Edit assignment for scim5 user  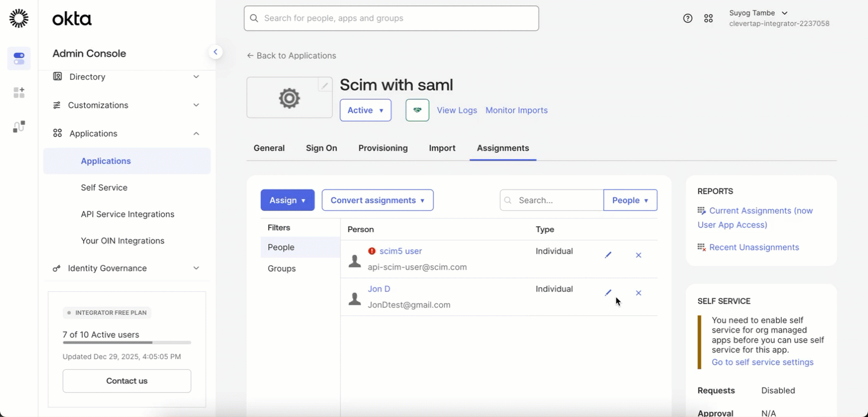point(608,255)
